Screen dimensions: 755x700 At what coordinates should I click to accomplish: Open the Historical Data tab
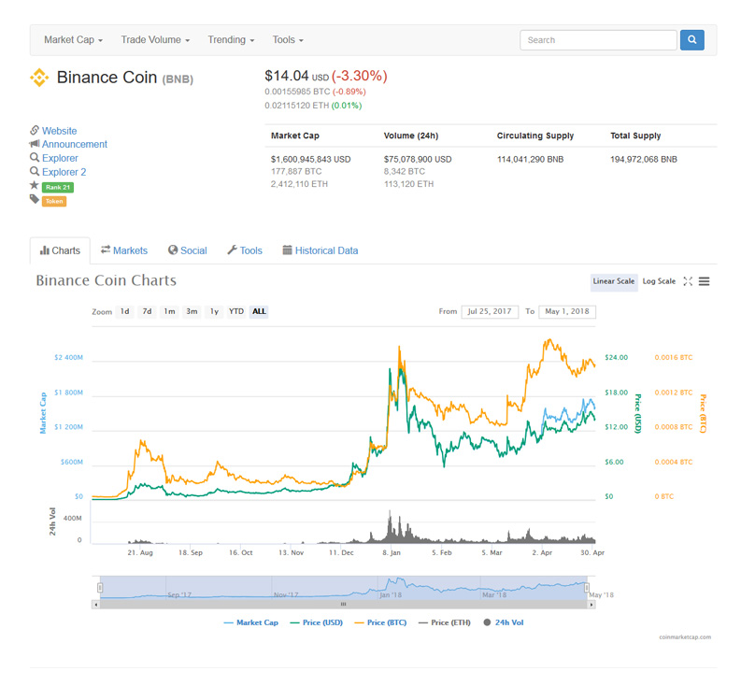[x=321, y=250]
